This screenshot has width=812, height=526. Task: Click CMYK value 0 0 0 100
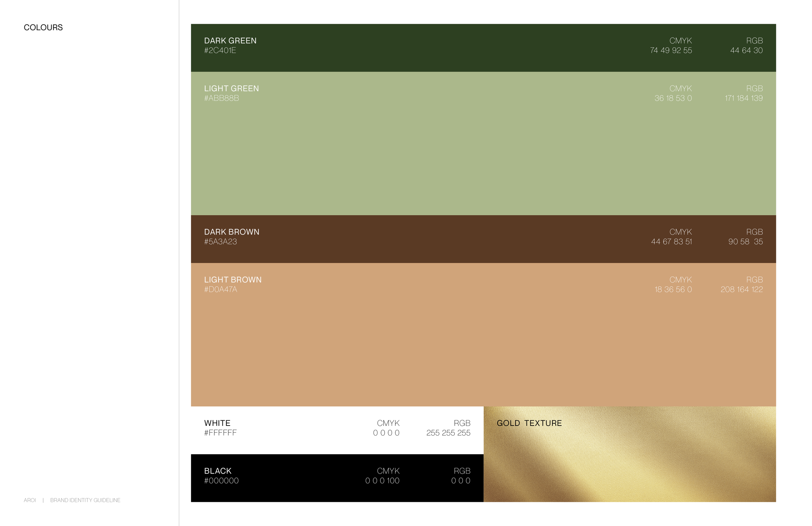tap(383, 480)
